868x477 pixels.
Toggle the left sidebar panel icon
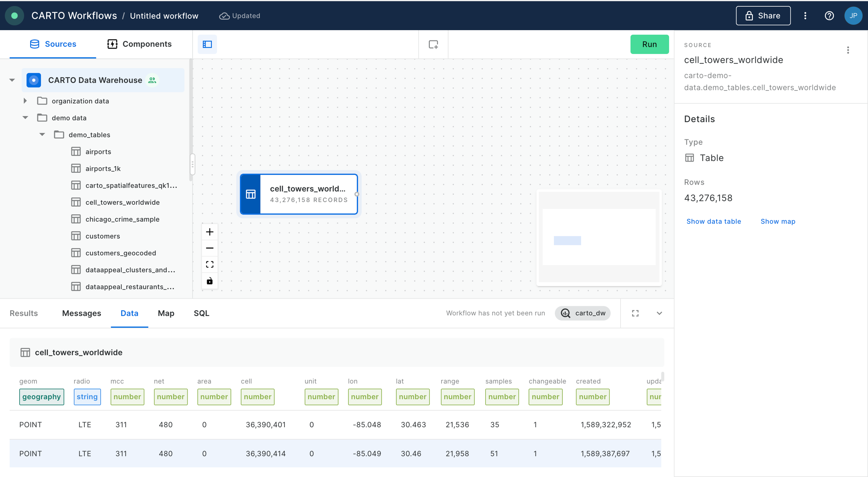tap(207, 44)
